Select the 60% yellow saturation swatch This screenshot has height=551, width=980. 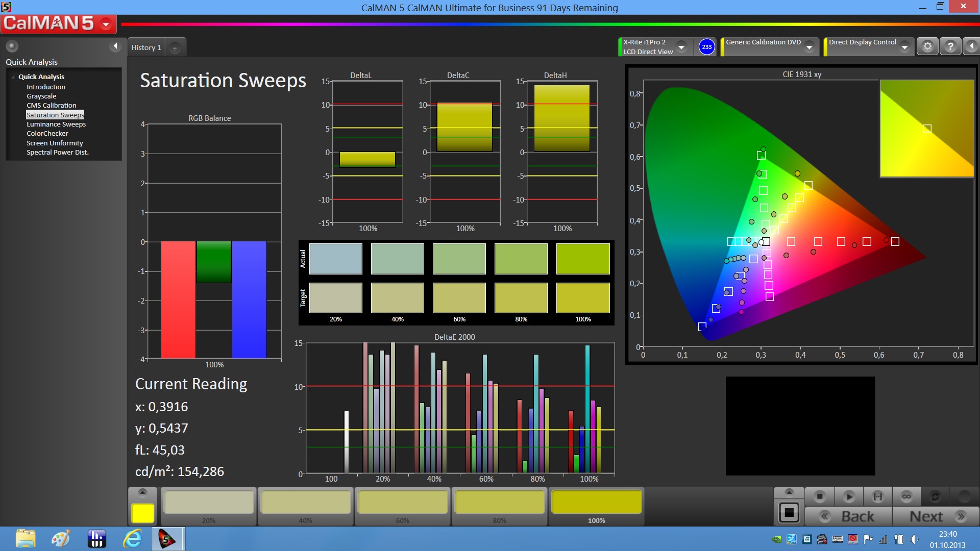tap(402, 503)
